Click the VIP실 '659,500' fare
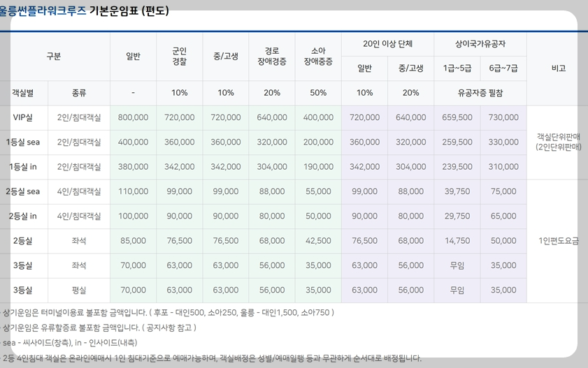This screenshot has width=588, height=368. point(457,117)
